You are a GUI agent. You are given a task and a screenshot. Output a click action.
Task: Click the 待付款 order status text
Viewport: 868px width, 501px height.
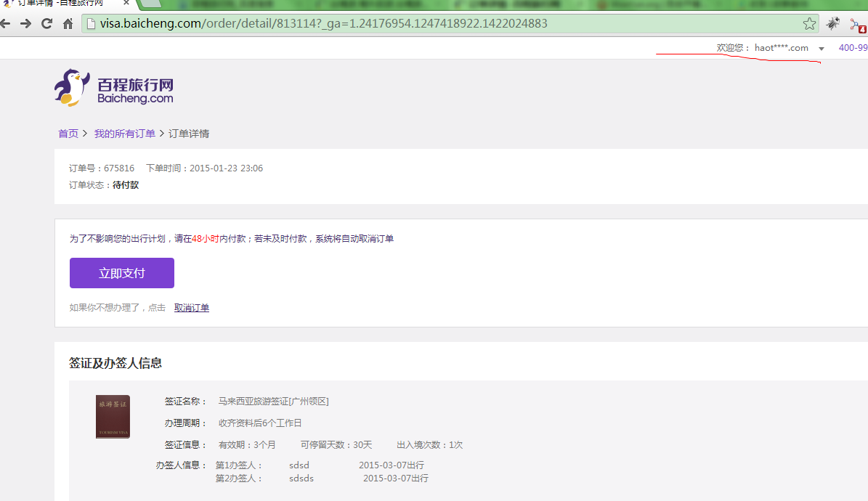(126, 185)
